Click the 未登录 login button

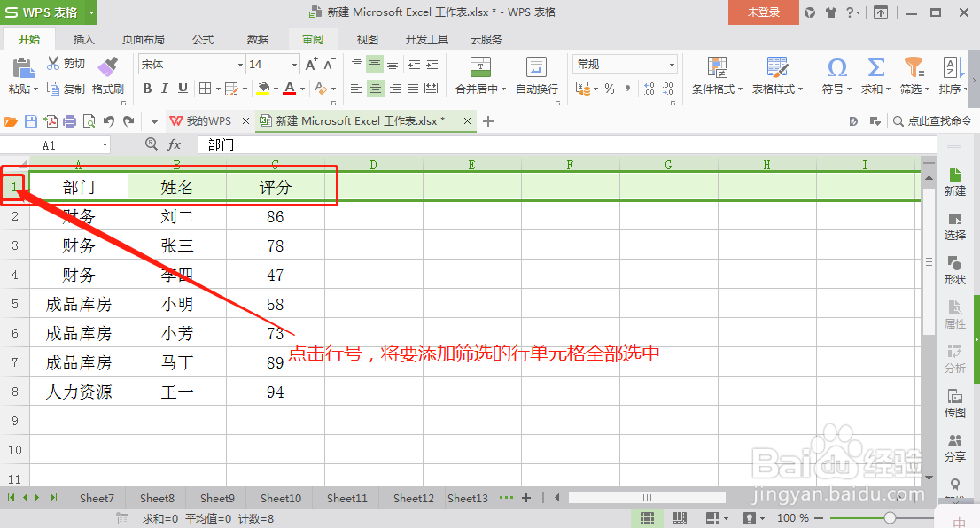click(x=763, y=13)
